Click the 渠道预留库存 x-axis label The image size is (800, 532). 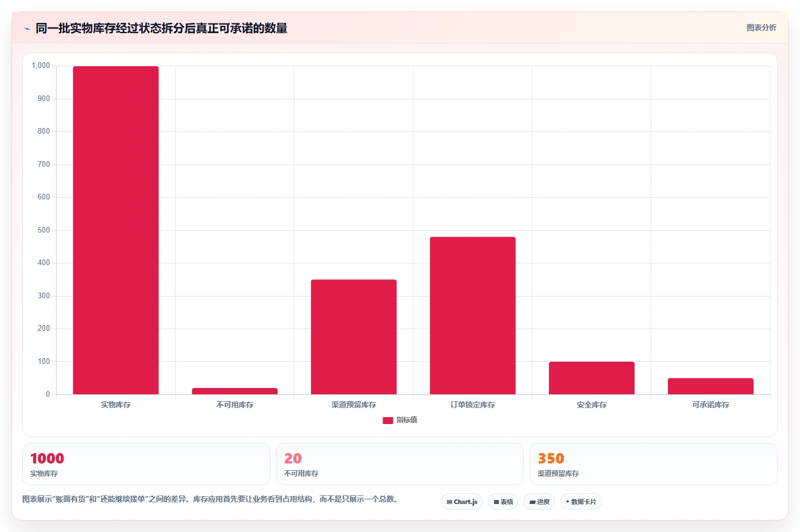coord(353,405)
